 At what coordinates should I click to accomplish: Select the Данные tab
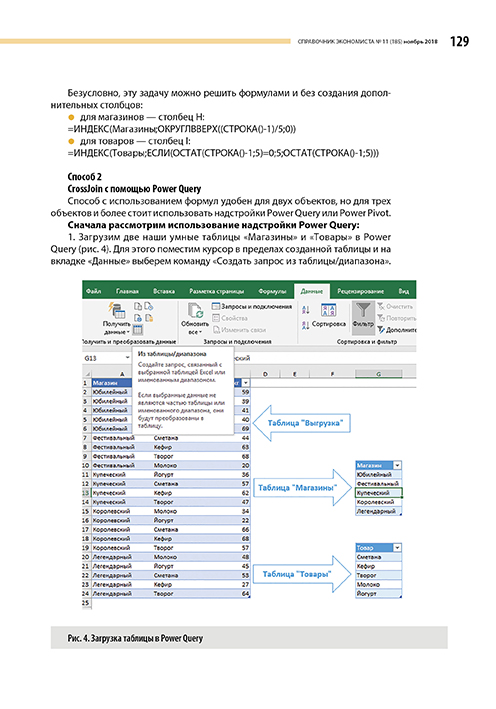coord(312,291)
